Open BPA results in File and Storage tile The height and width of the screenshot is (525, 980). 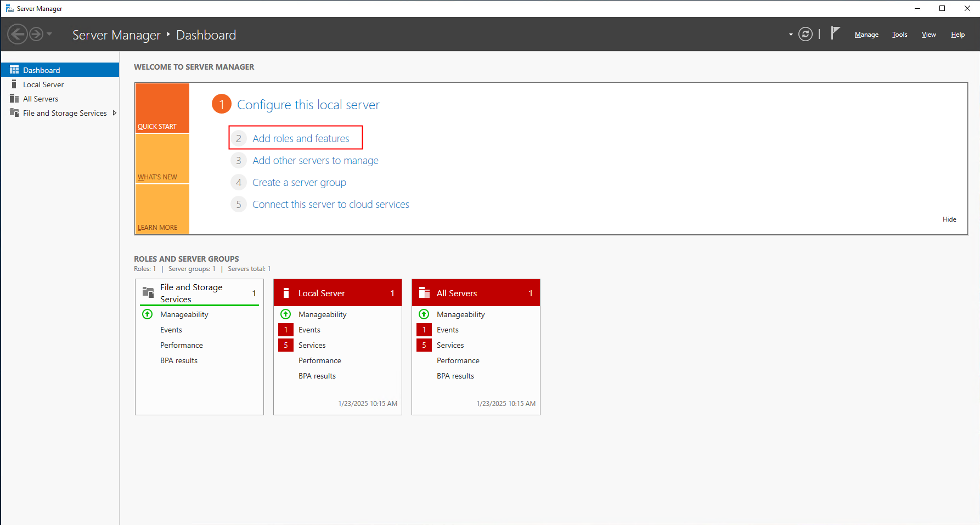click(x=179, y=360)
